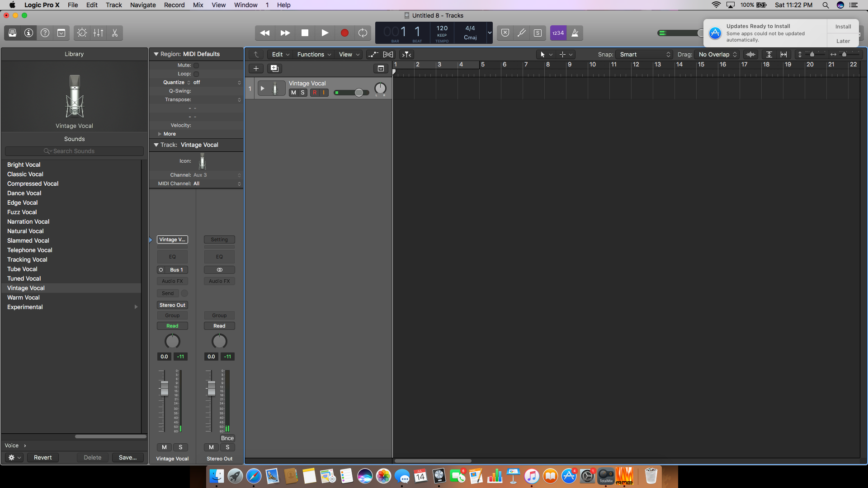Screen dimensions: 868x488
Task: Open the Functions menu in the Tracks area
Action: (314, 54)
